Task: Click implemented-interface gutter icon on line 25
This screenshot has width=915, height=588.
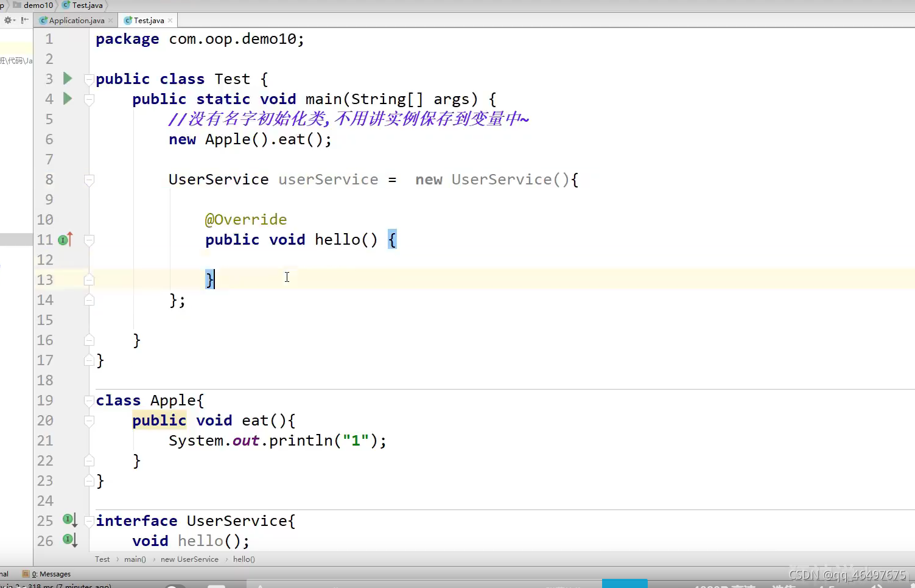Action: 69,520
